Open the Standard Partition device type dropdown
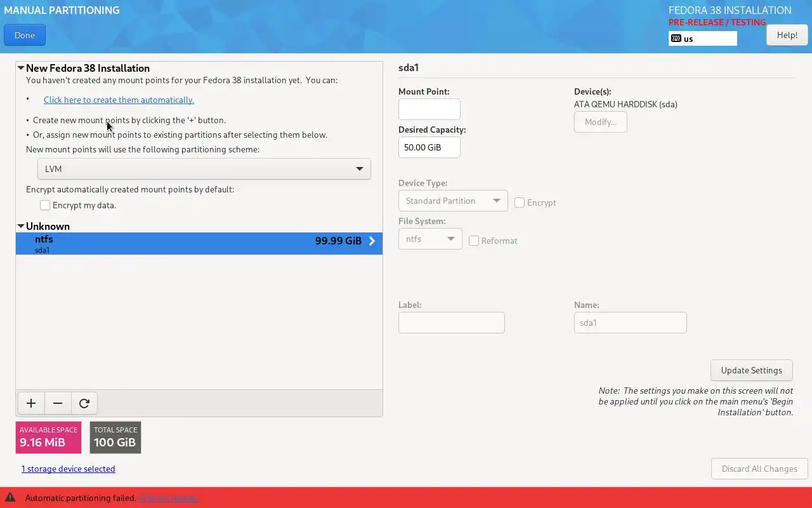 pos(453,201)
